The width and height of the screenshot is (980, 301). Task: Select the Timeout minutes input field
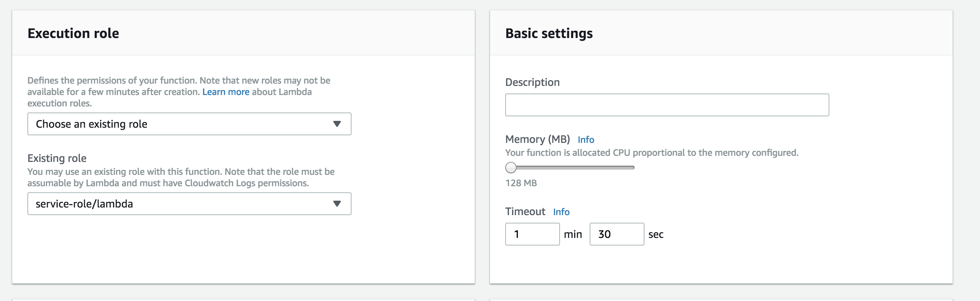[532, 234]
